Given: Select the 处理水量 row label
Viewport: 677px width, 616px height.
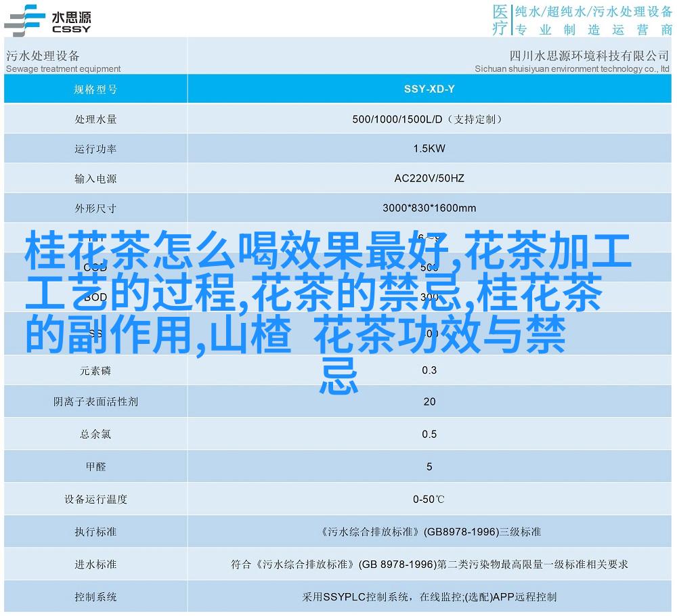Looking at the screenshot, I should [95, 119].
